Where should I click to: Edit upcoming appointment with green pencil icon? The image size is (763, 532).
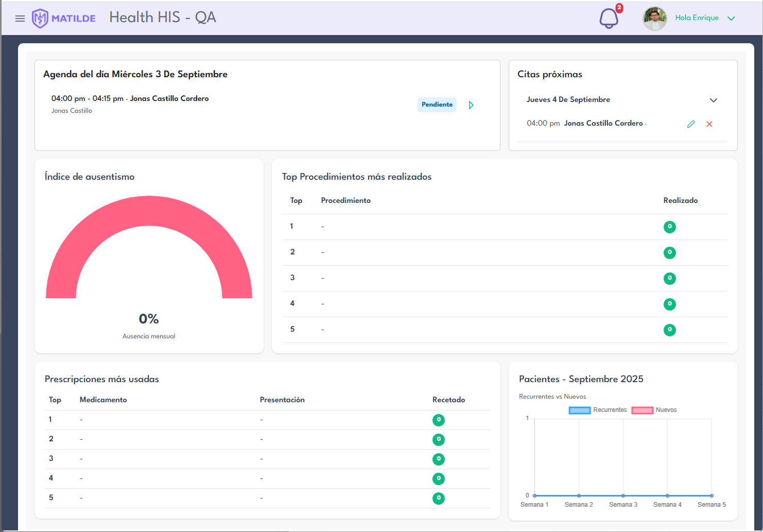tap(691, 124)
